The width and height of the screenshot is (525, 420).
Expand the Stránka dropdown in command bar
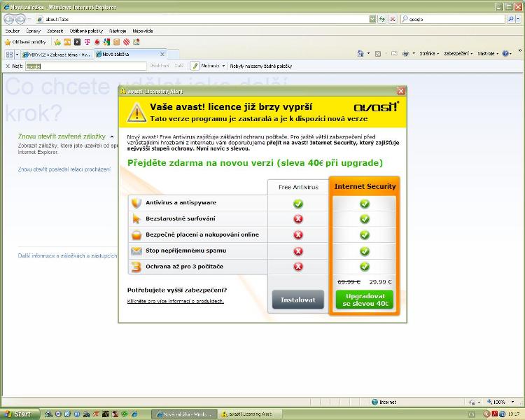pyautogui.click(x=428, y=53)
